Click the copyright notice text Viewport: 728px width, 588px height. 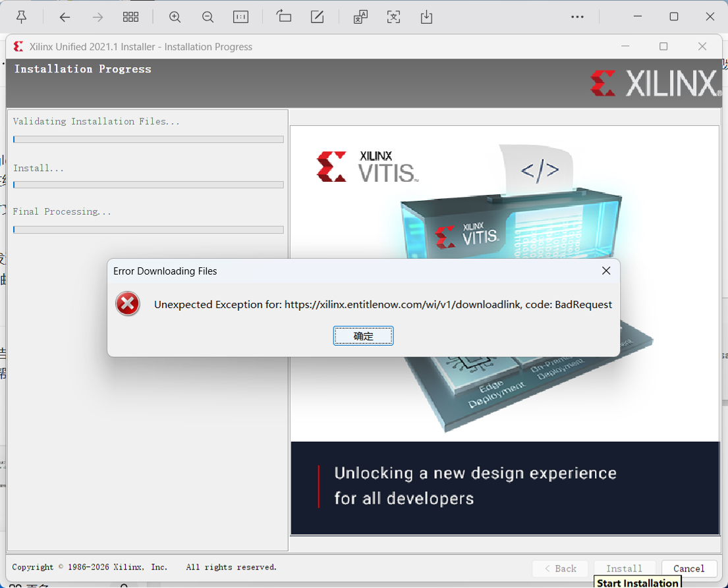coord(144,567)
